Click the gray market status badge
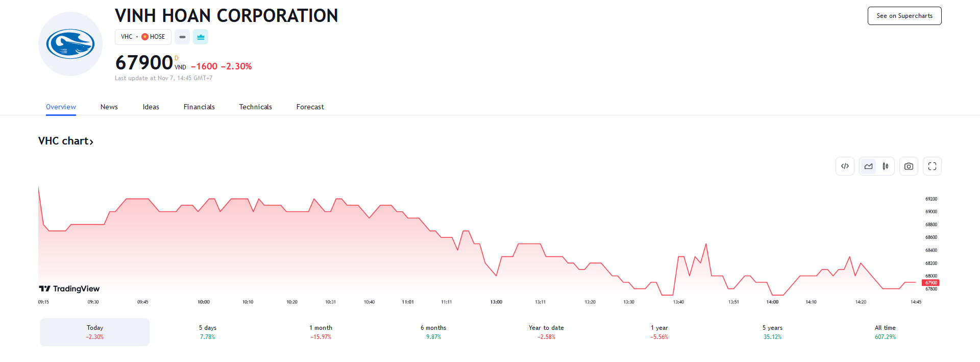 pyautogui.click(x=182, y=37)
